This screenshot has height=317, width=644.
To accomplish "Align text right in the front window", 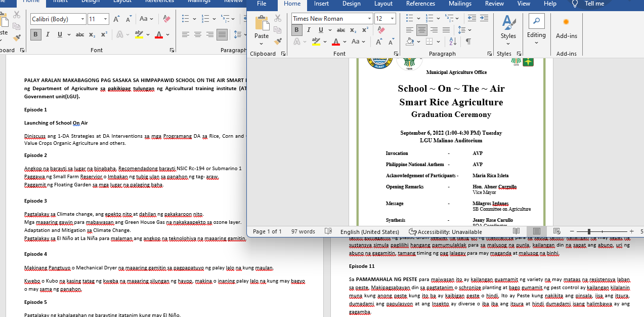I will tap(434, 30).
